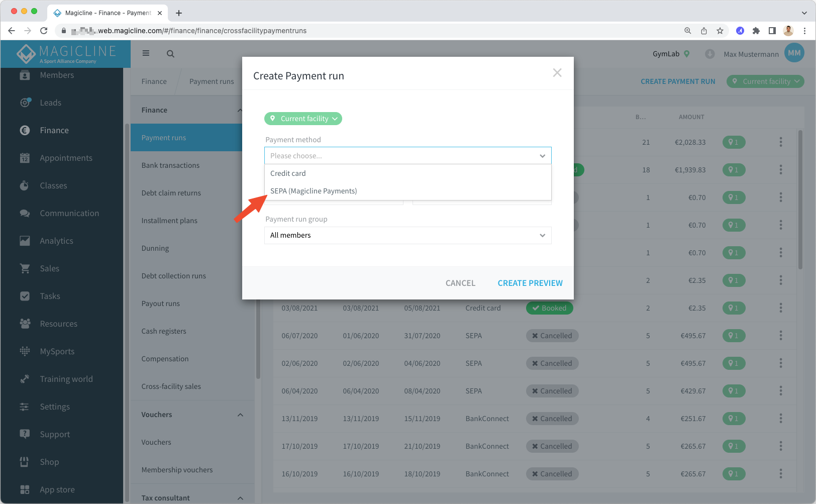The height and width of the screenshot is (504, 816).
Task: Click the Finance breadcrumb
Action: tap(154, 81)
